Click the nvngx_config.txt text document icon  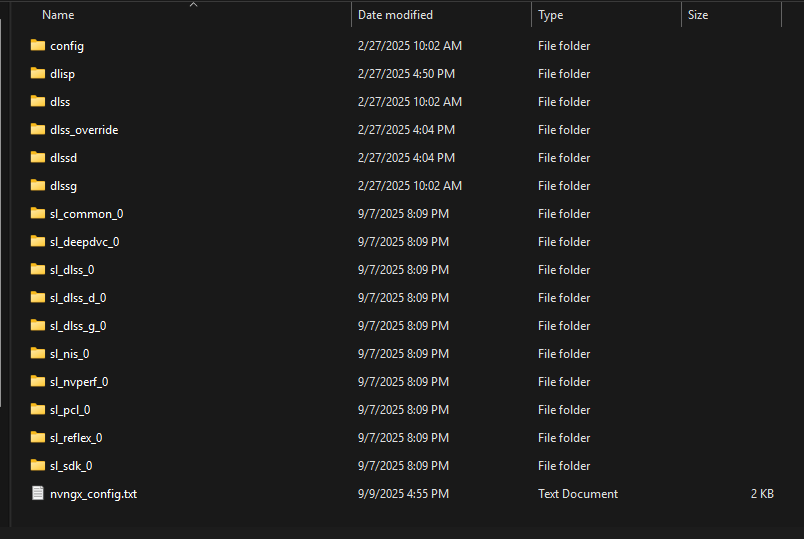click(37, 493)
